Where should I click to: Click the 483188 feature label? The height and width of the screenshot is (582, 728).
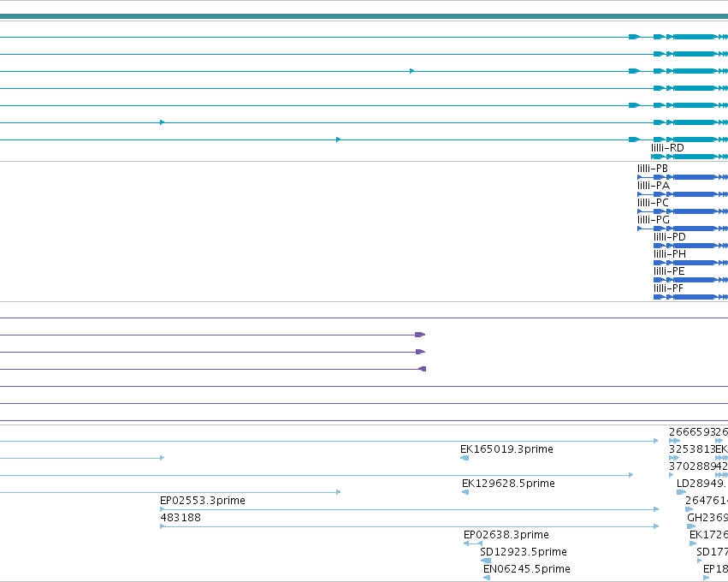(x=181, y=518)
